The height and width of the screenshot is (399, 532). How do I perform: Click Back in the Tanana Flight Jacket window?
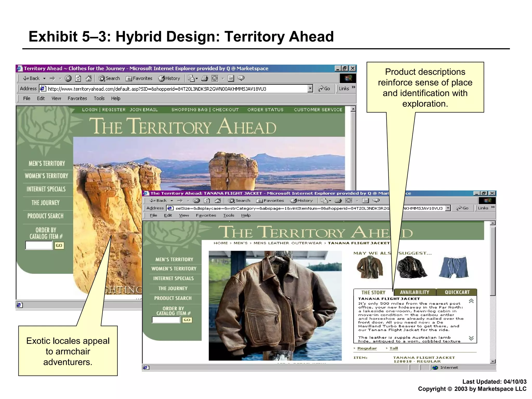158,201
